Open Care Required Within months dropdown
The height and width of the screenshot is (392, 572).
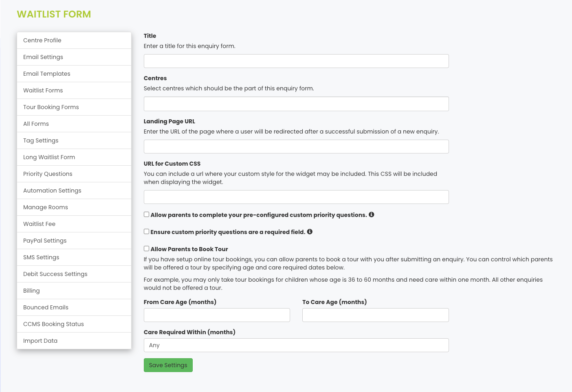296,345
